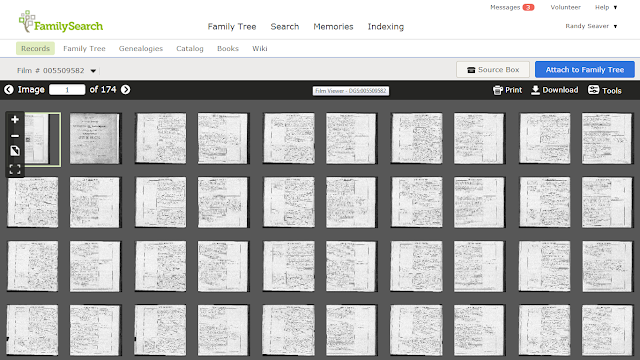This screenshot has height=360, width=640.
Task: Go to previous image arrow
Action: [x=9, y=89]
